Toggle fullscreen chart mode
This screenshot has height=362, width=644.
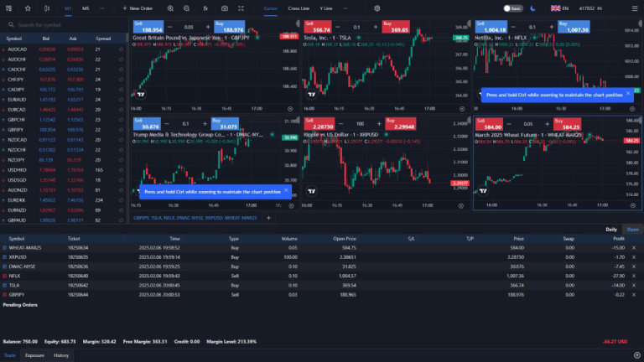click(241, 8)
